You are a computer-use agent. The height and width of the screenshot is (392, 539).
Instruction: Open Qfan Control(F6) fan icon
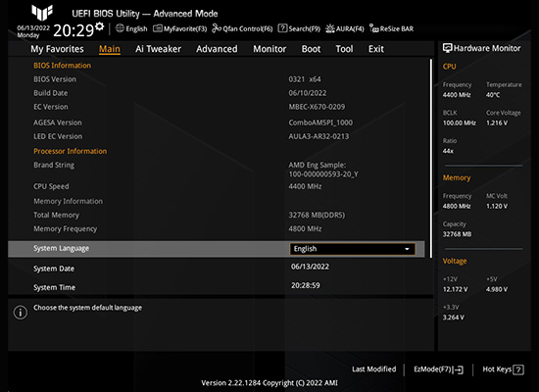[x=217, y=28]
